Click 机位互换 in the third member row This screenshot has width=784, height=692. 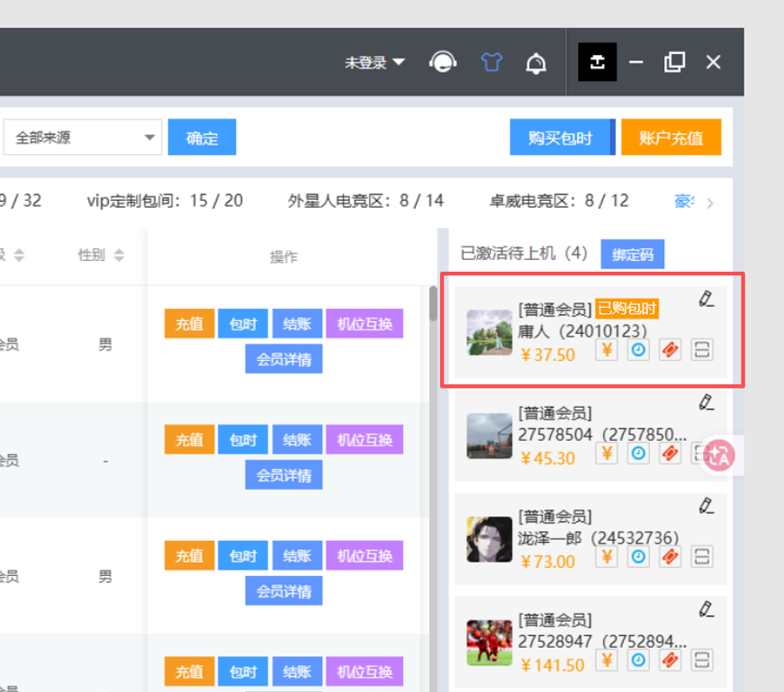365,555
